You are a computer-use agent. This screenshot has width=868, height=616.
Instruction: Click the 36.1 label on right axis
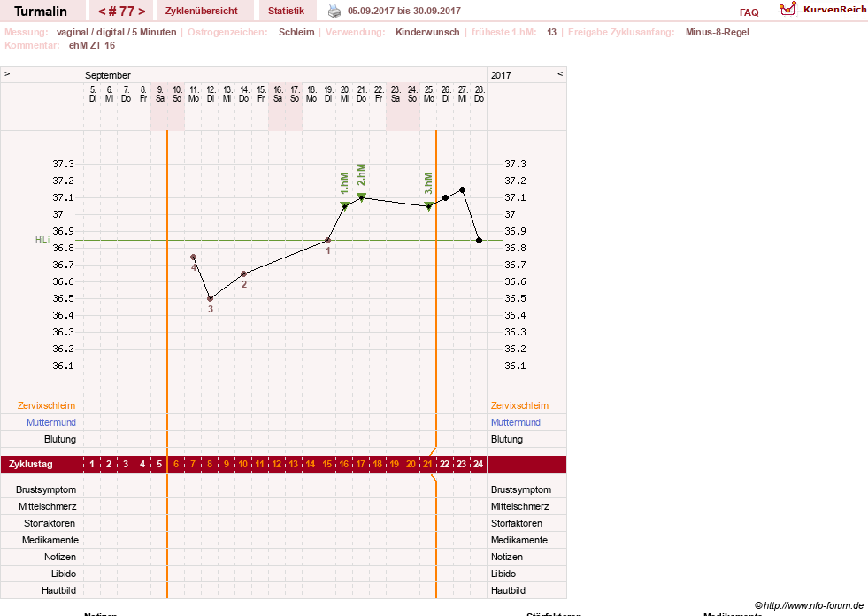[x=515, y=366]
